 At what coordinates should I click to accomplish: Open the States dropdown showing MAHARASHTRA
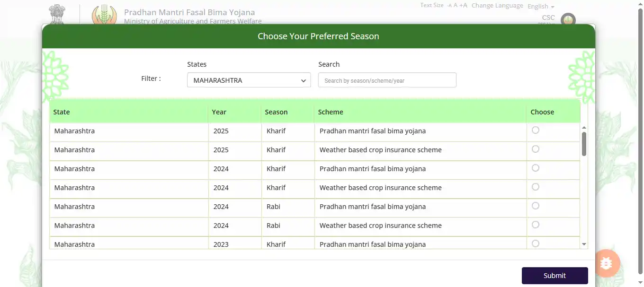249,80
